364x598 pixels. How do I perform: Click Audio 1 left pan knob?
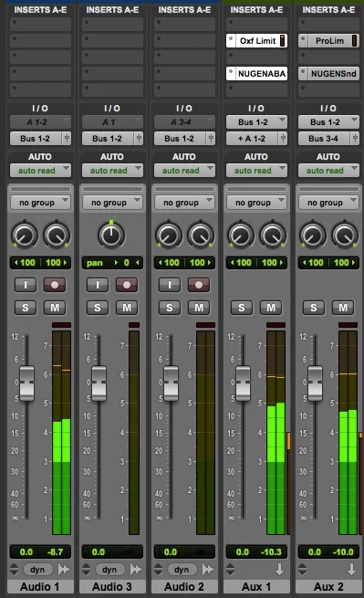click(25, 236)
